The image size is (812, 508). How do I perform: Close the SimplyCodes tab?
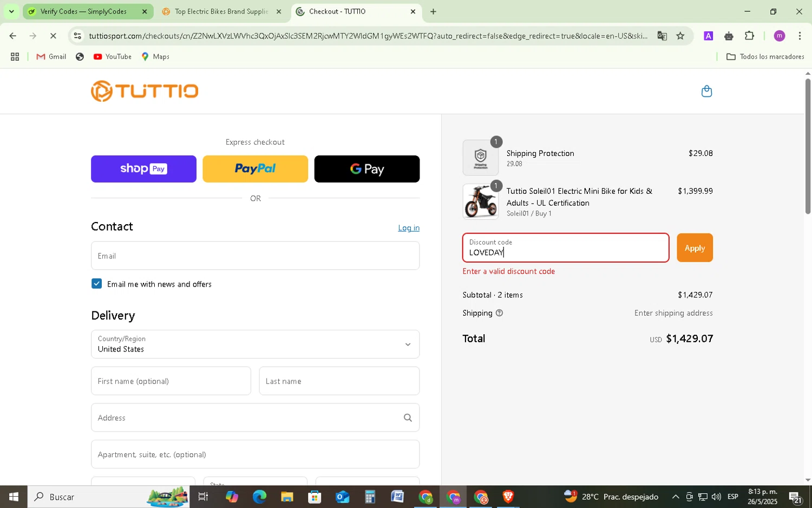point(145,11)
